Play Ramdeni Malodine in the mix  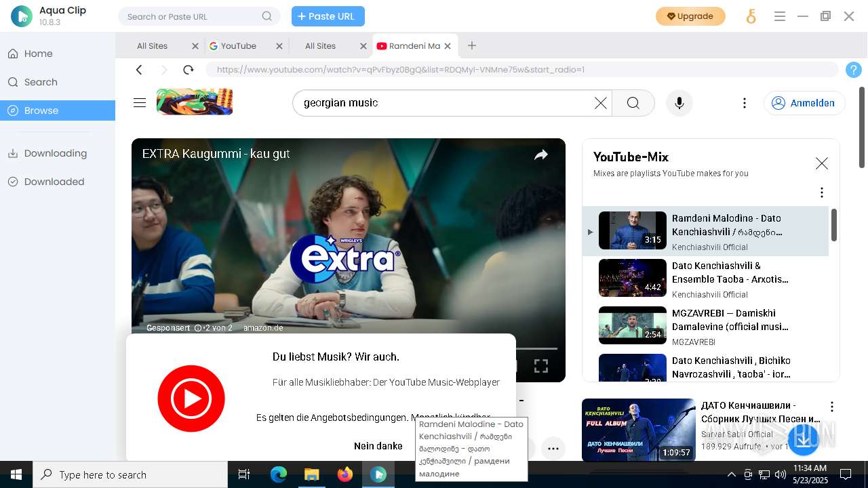pos(705,231)
